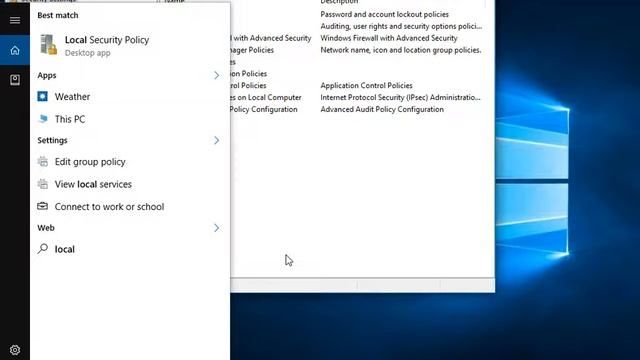This screenshot has width=640, height=360.
Task: Launch the Weather app result
Action: [x=130, y=97]
